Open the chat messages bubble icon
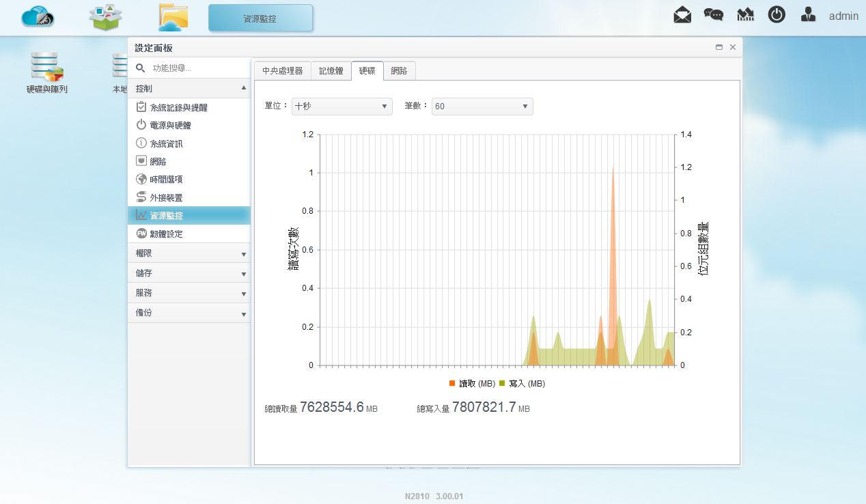The width and height of the screenshot is (866, 504). 714,15
